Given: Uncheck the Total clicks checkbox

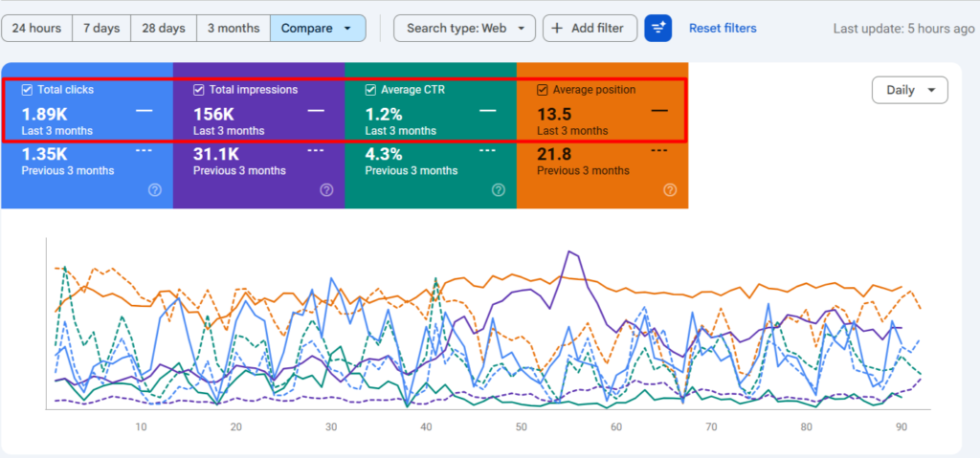Looking at the screenshot, I should (x=27, y=90).
